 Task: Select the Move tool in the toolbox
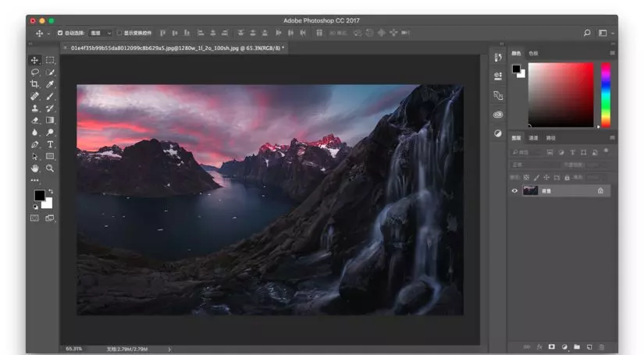(x=35, y=60)
